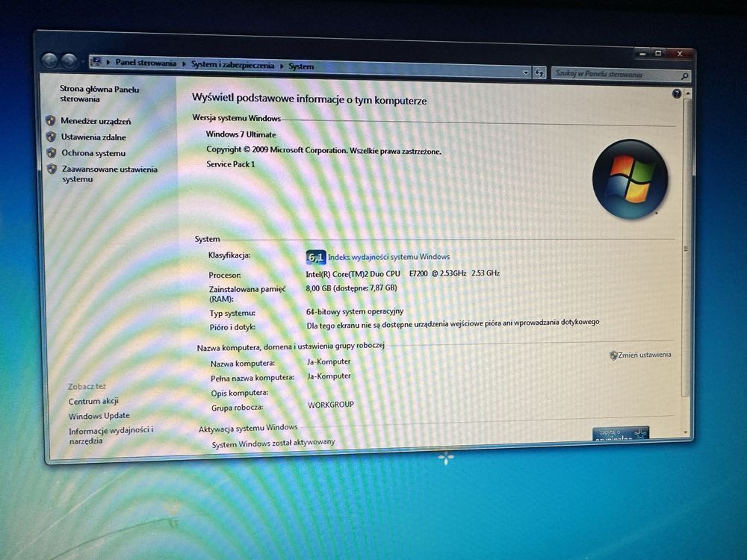Click RAM value '8,00 GB (dostępne: 7,87 GB)'
The width and height of the screenshot is (747, 560).
[x=351, y=287]
